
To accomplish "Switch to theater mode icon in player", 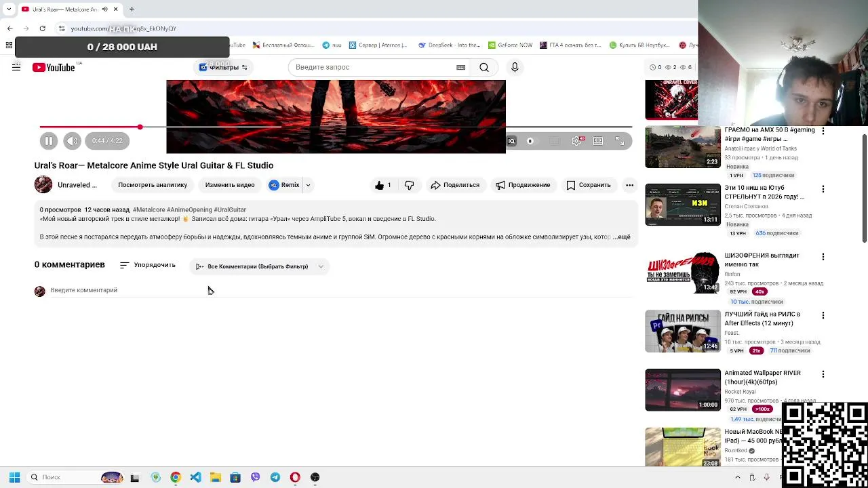I will point(598,141).
